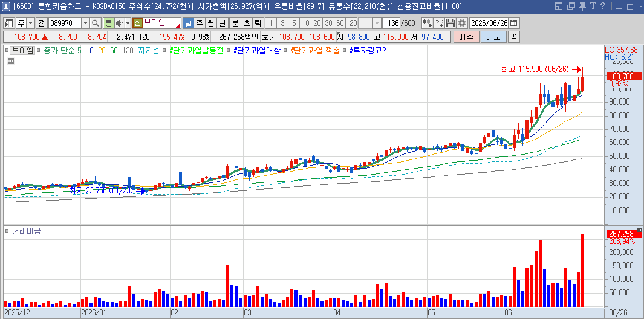
Task: Click the 매수 buy button
Action: coord(466,37)
